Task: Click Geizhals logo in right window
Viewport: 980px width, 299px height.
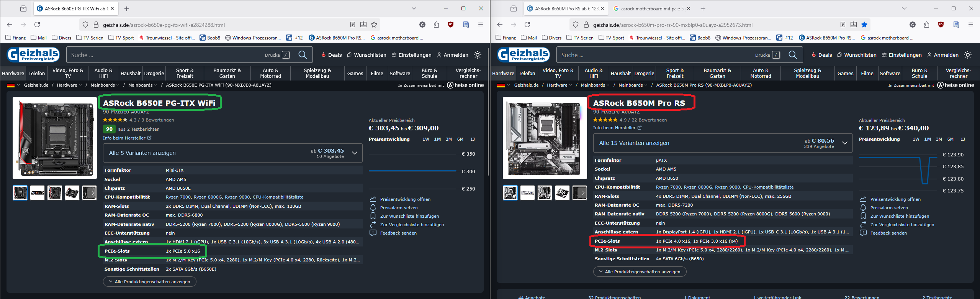Action: pyautogui.click(x=524, y=54)
